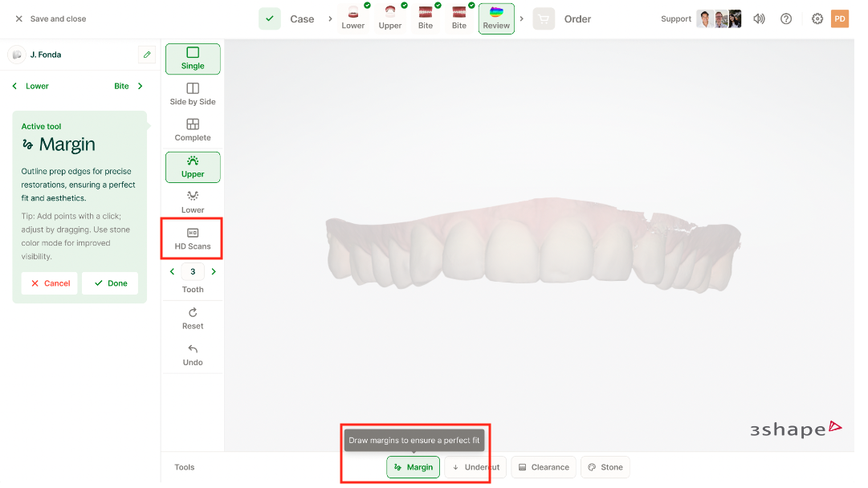
Task: Click the pencil edit icon beside J. Fonda
Action: (146, 55)
